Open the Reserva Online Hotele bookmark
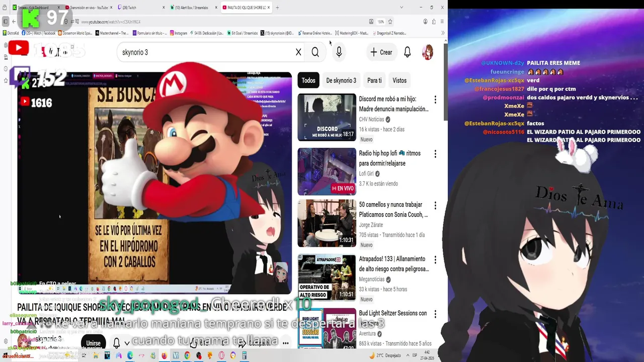This screenshot has height=362, width=644. click(314, 33)
